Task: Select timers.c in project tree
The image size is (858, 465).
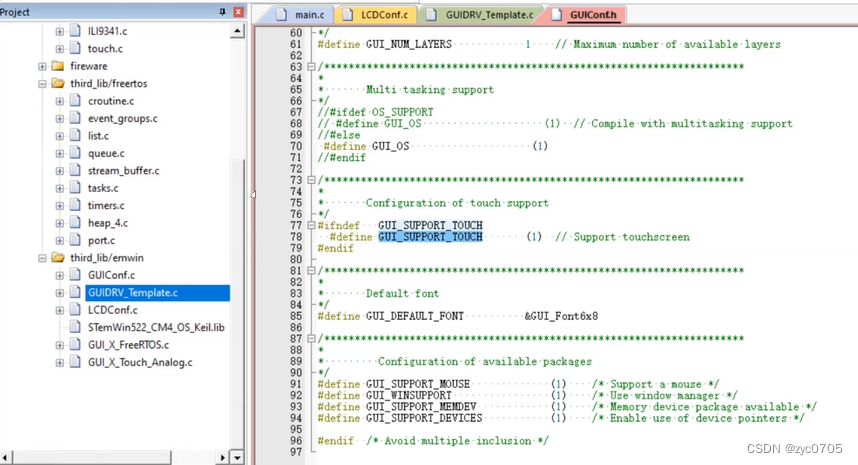Action: (106, 206)
